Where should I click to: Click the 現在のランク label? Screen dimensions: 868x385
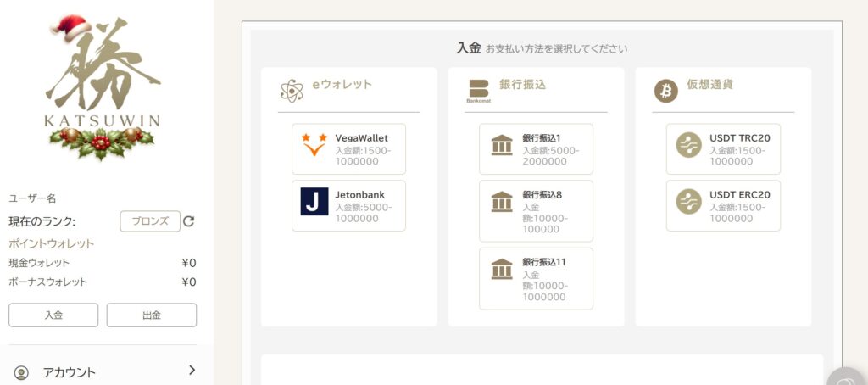click(42, 221)
